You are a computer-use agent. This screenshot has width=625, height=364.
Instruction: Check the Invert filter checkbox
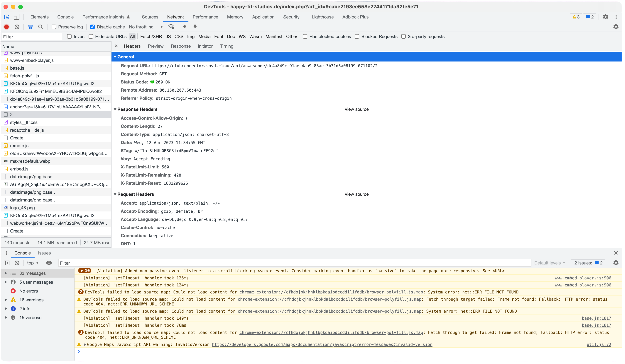pos(70,36)
